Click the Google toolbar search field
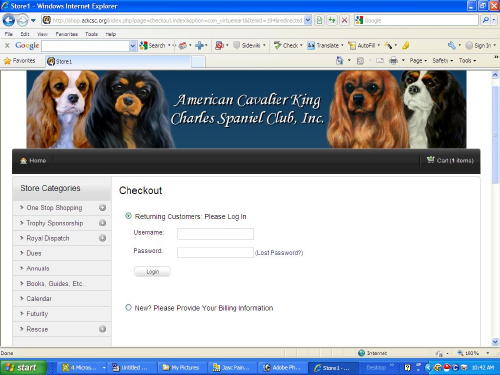 pyautogui.click(x=85, y=46)
